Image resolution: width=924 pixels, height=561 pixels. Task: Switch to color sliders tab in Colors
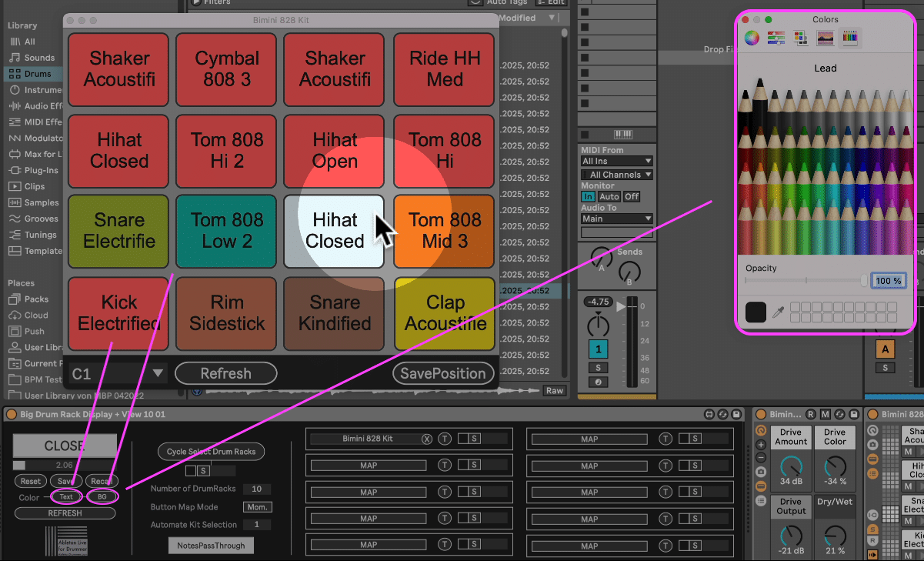point(776,38)
